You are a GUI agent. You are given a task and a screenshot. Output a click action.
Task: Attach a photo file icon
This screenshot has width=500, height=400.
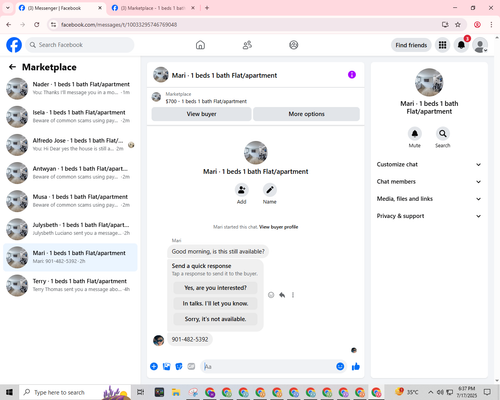(x=166, y=367)
